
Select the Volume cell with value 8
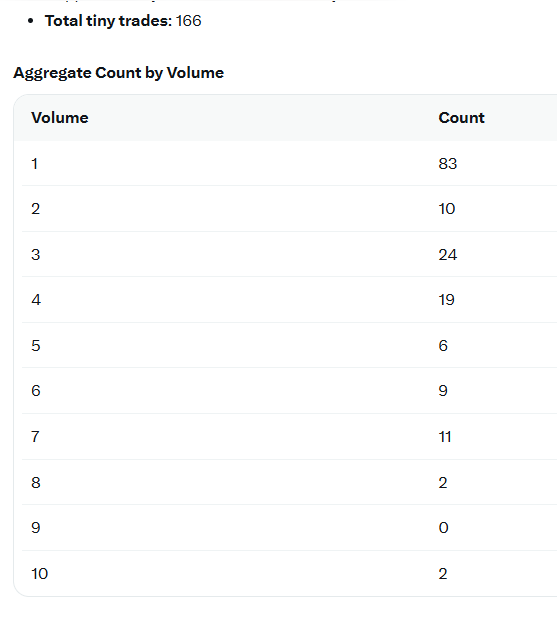(x=36, y=482)
